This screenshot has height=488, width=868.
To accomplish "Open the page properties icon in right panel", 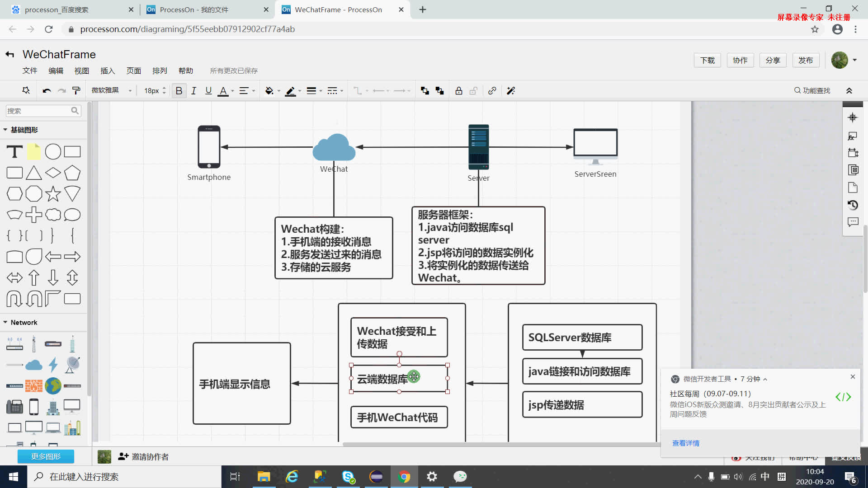I will tap(853, 188).
